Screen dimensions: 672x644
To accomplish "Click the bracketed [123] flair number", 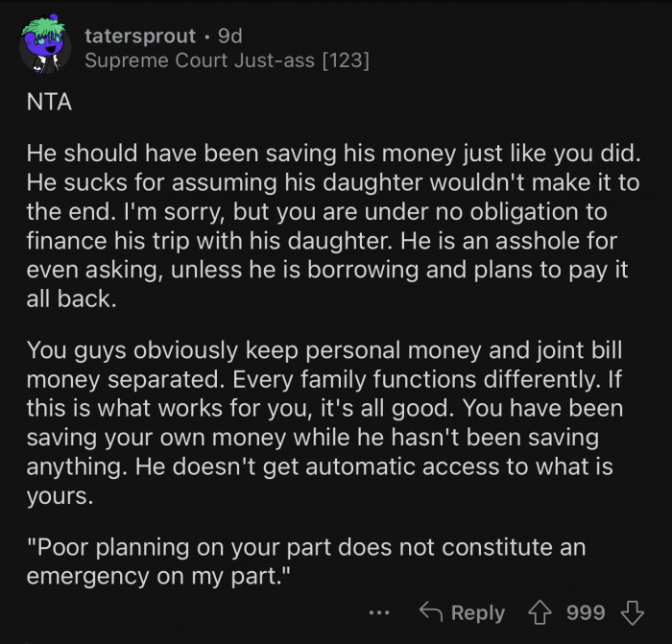I will click(346, 61).
